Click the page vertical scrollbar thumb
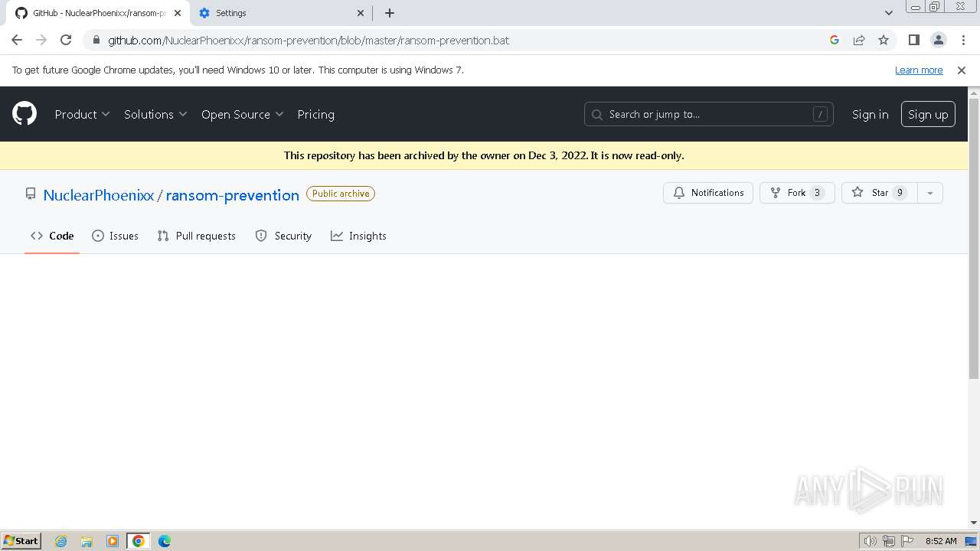 (x=974, y=237)
